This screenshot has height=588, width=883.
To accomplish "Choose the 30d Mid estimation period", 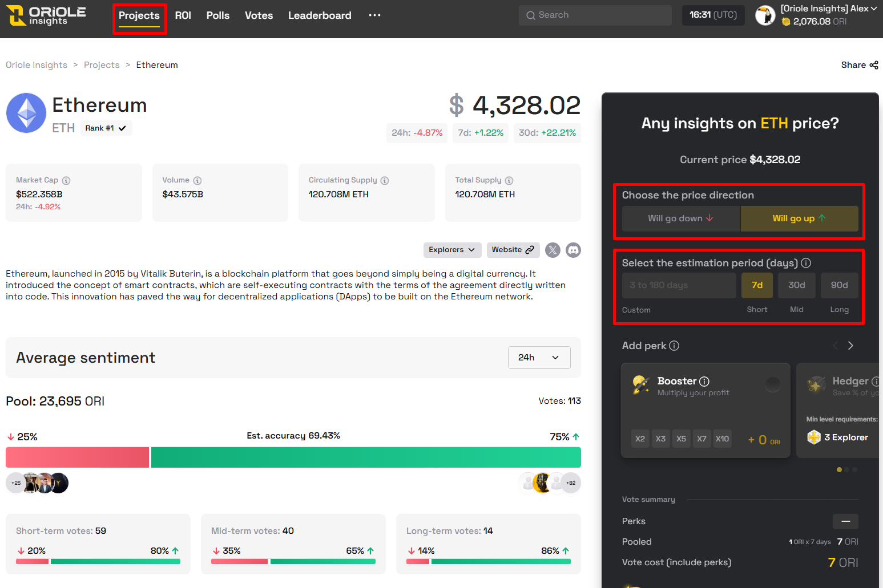I will pyautogui.click(x=797, y=285).
